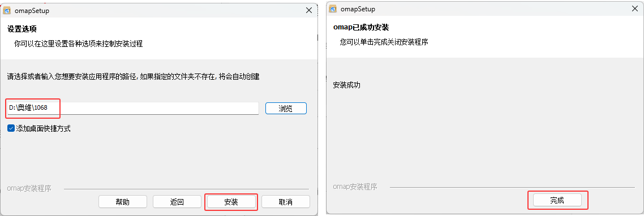
Task: Click the install path field showing D:\奥维\1068
Action: coord(133,108)
